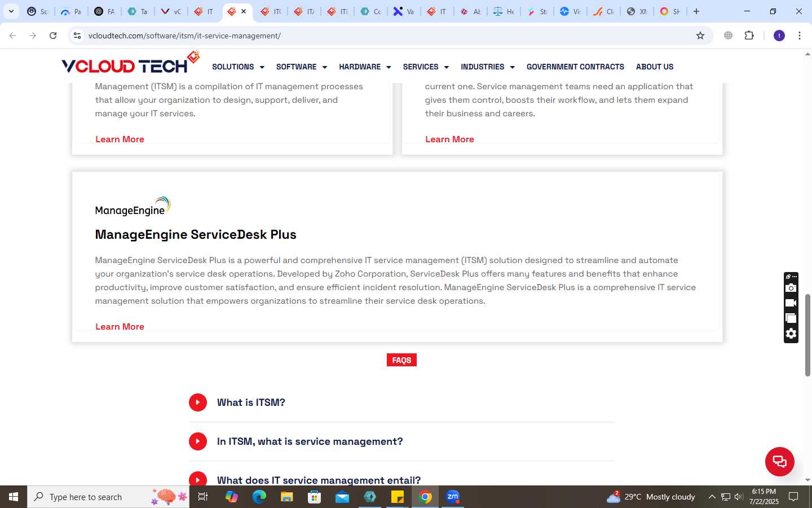Image resolution: width=812 pixels, height=508 pixels.
Task: Open the INDUSTRIES dropdown menu
Action: [x=488, y=67]
